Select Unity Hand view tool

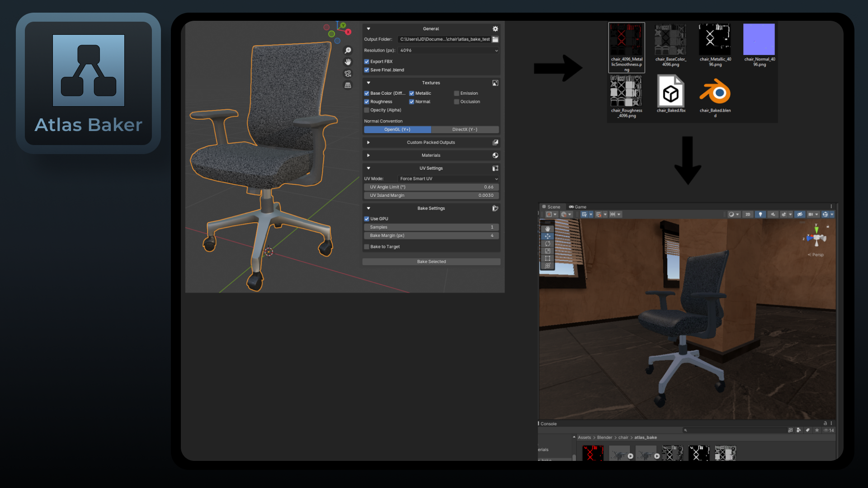point(547,229)
